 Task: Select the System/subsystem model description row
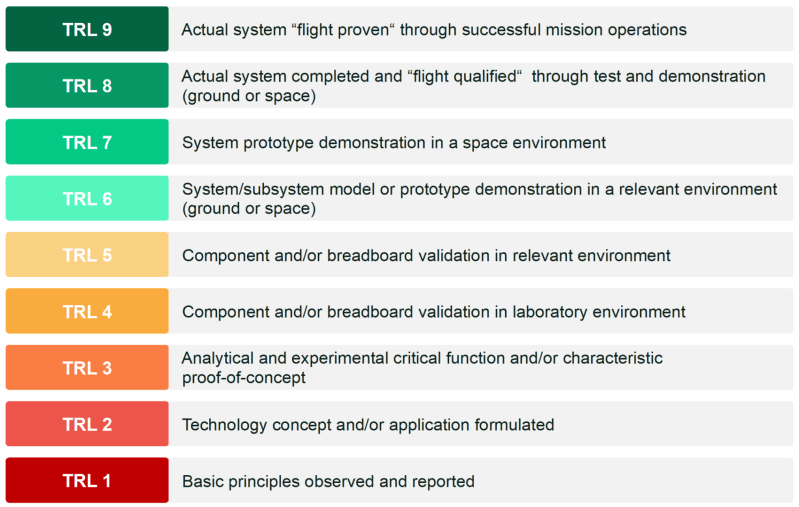click(481, 198)
